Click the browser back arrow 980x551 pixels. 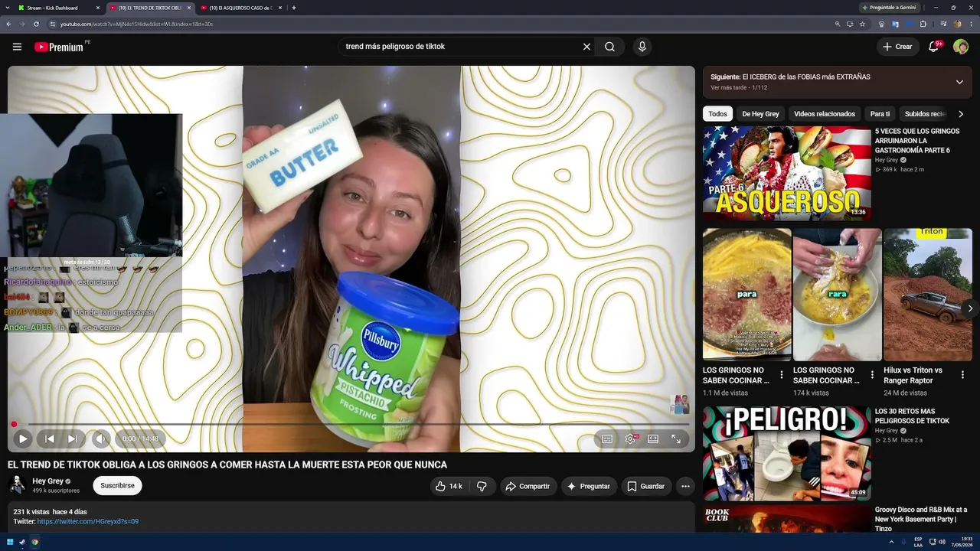pyautogui.click(x=8, y=24)
